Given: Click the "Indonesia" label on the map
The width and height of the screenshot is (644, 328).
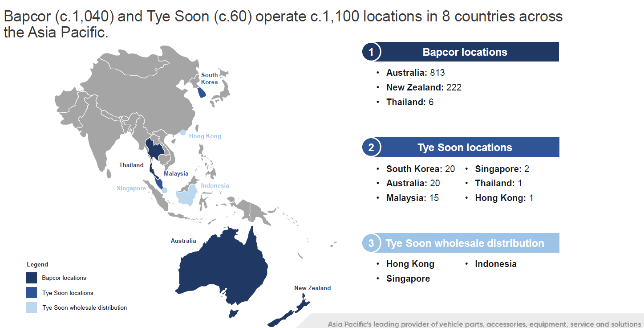Looking at the screenshot, I should (x=215, y=185).
